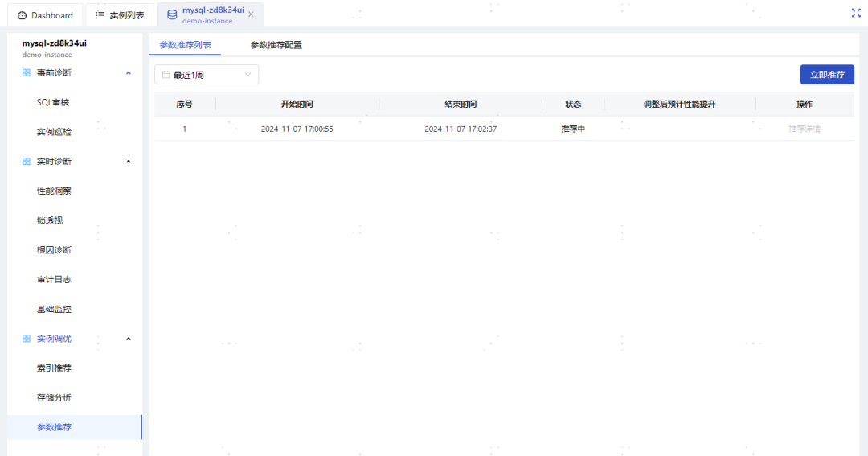Toggle fullscreen with the expand icon
868x456 pixels.
(856, 14)
